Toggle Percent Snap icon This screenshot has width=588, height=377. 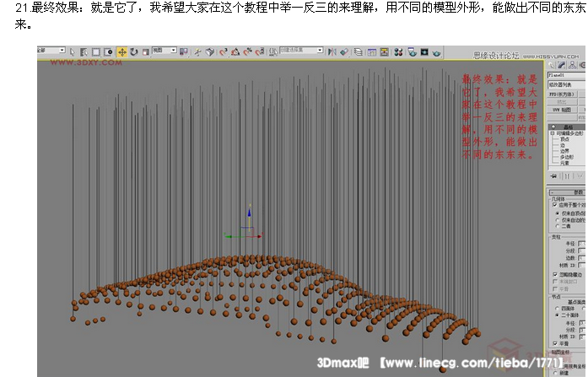(247, 51)
